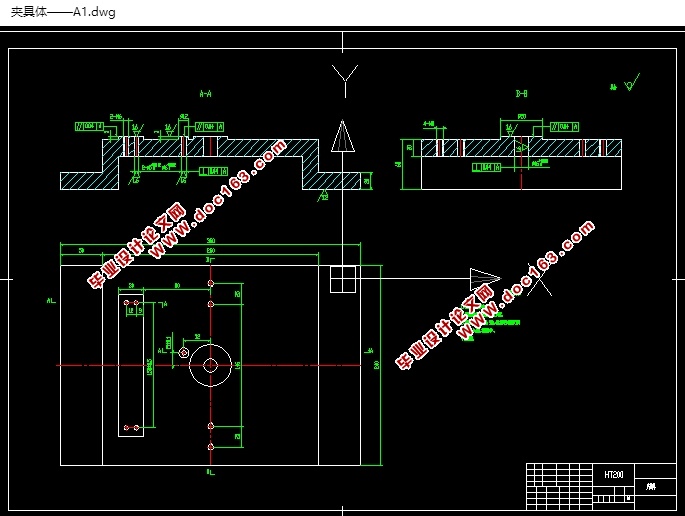This screenshot has width=685, height=516.
Task: Click the X axis label of the UCS icon
Action: (x=539, y=280)
